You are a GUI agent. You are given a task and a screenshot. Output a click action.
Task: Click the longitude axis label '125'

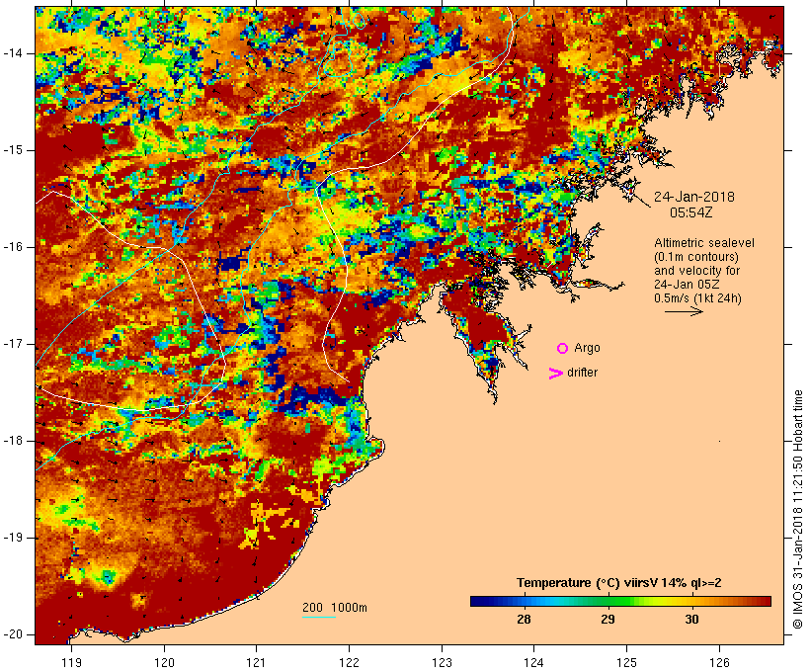pos(627,663)
